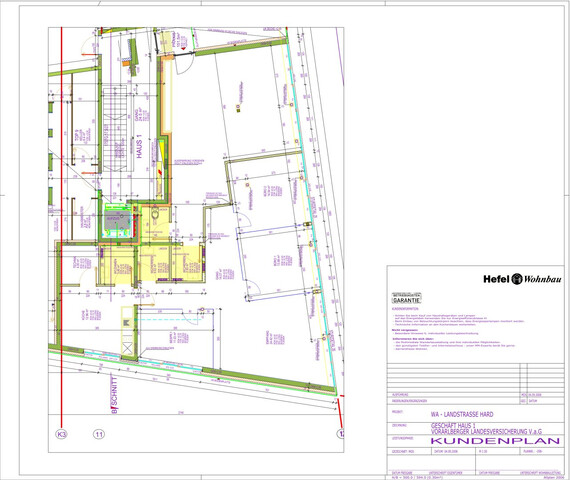This screenshot has height=480, width=570.
Task: Select the Garantie stamp badge
Action: tap(406, 298)
